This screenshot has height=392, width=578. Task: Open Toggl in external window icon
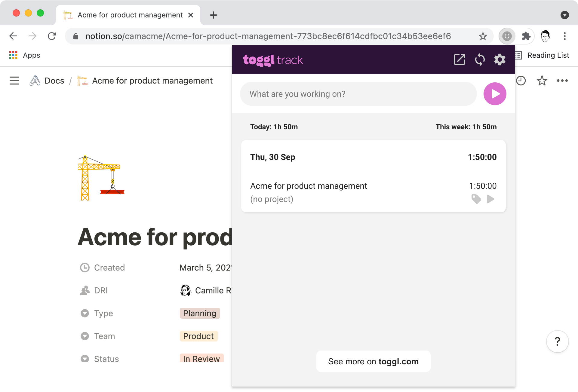pos(459,60)
